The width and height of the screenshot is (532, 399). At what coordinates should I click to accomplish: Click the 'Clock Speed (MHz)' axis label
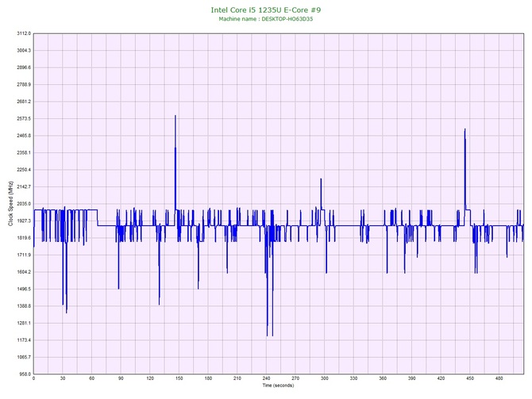click(11, 204)
